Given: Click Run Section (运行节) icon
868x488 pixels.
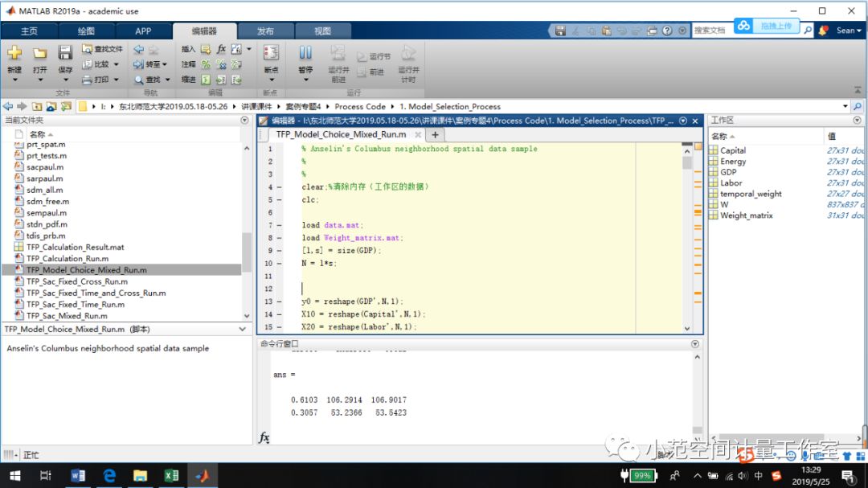Looking at the screenshot, I should [362, 56].
